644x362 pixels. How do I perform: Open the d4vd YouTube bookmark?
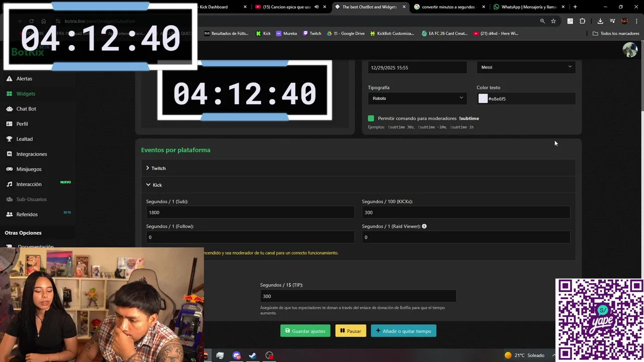[496, 34]
